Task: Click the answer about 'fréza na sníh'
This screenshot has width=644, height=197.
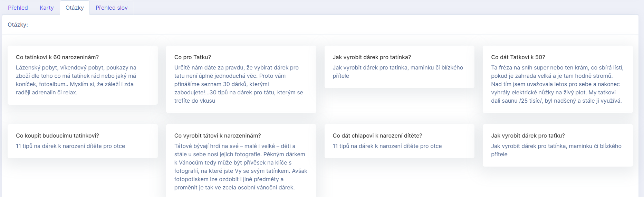Action: pyautogui.click(x=557, y=84)
